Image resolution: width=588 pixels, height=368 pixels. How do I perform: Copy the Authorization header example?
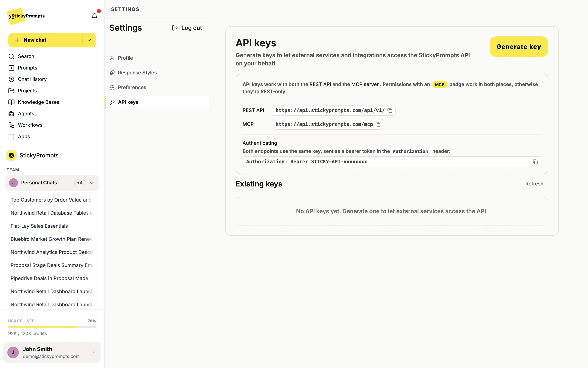tap(535, 162)
